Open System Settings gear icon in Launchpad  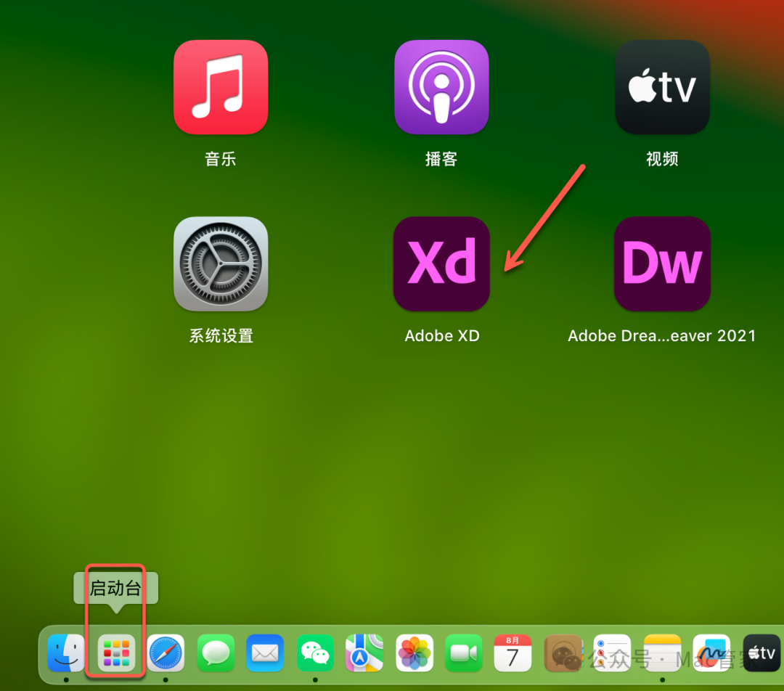point(221,263)
